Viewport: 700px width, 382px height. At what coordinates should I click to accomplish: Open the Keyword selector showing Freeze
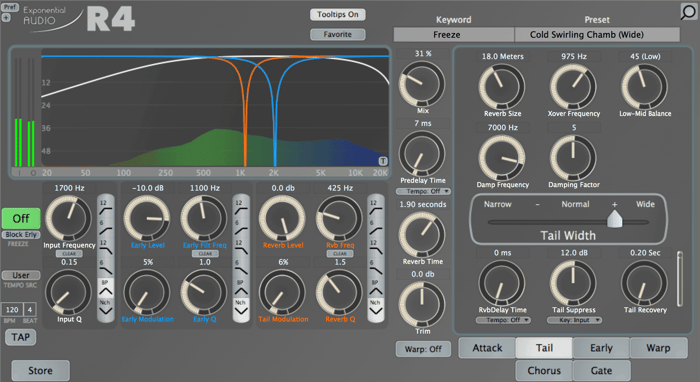454,34
